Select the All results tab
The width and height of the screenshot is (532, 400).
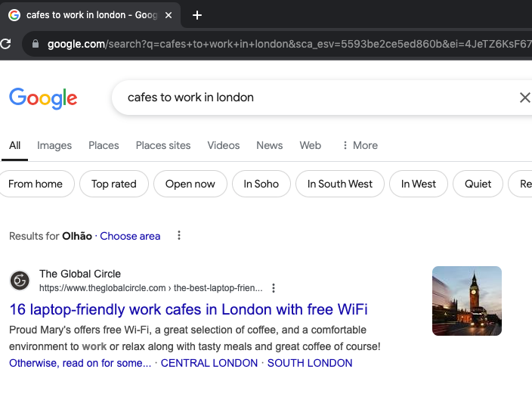point(14,145)
